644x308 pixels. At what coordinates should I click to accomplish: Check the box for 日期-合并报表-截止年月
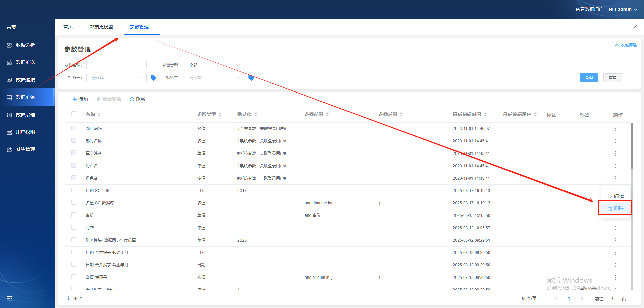click(74, 264)
